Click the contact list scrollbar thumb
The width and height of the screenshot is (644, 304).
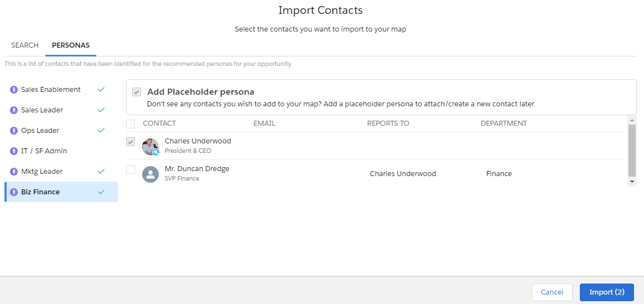tap(632, 151)
